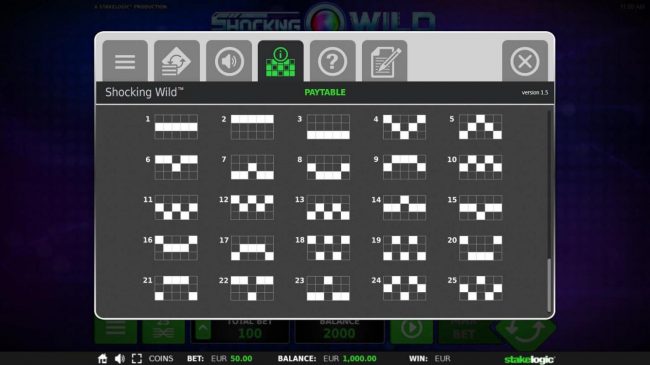Click the paytable vertical scrollbar
This screenshot has height=365, width=650.
coord(549,285)
